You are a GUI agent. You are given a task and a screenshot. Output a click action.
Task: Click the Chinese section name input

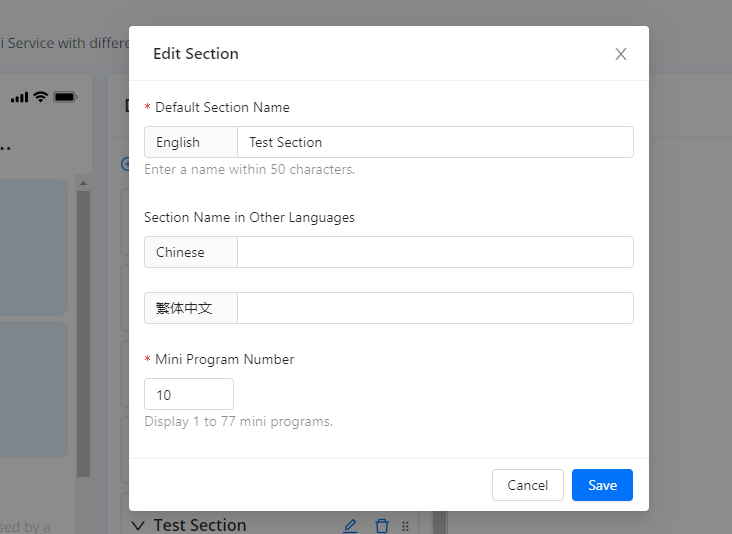(x=434, y=252)
